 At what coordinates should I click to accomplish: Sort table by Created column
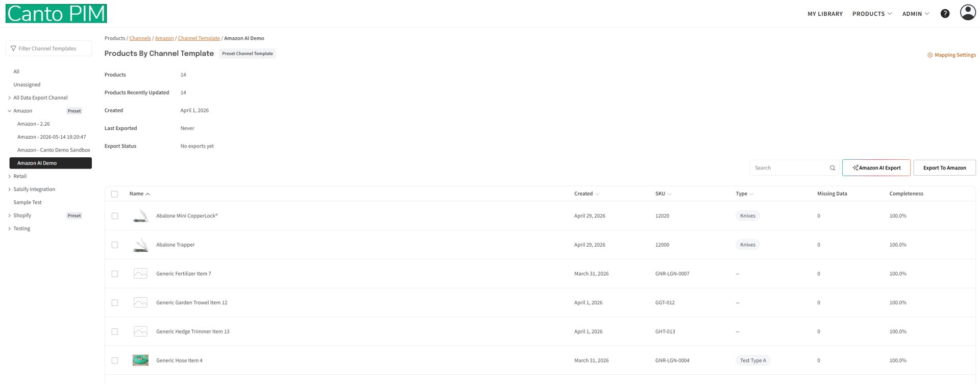point(586,194)
